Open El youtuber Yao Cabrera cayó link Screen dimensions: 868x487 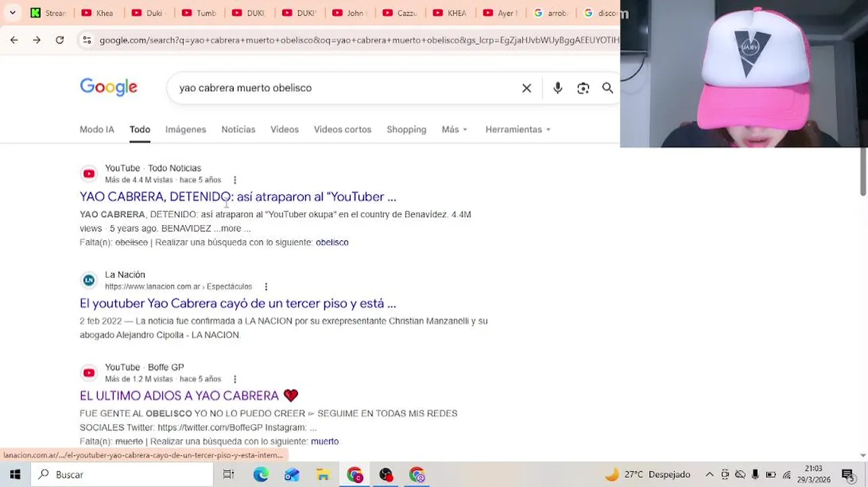(x=238, y=304)
